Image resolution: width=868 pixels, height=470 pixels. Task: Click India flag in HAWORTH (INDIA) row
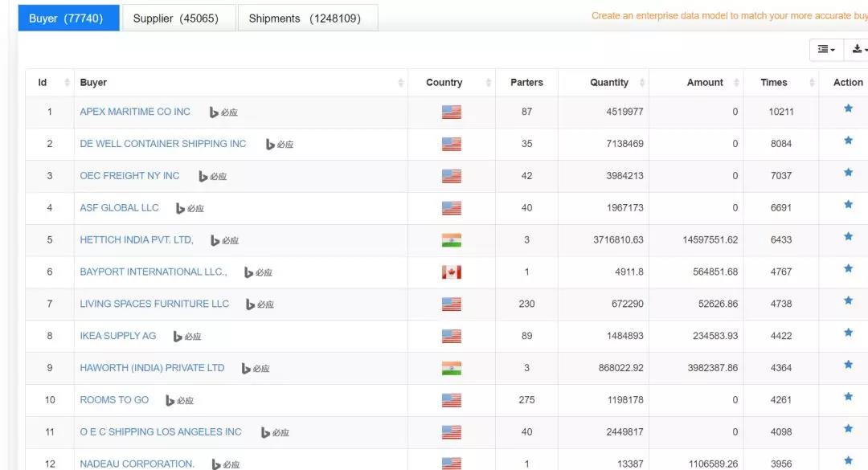point(451,368)
